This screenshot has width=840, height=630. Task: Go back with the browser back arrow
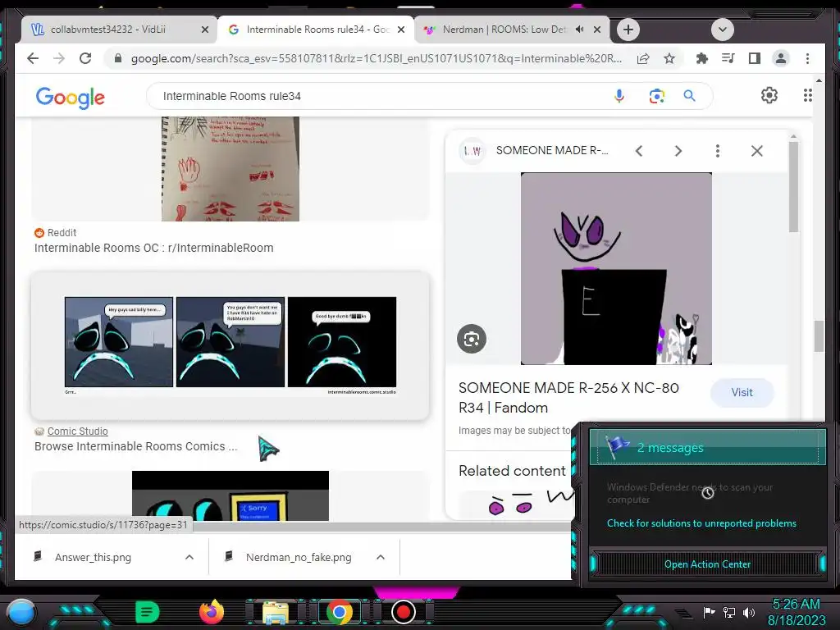[x=33, y=58]
